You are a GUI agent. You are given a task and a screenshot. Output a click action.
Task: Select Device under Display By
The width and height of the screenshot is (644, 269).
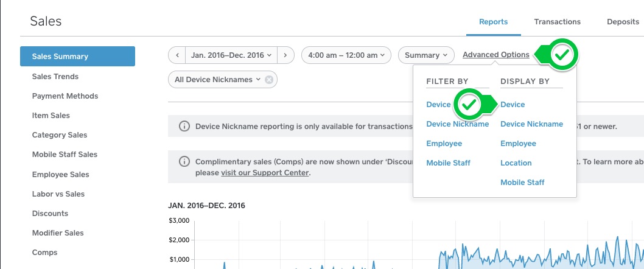tap(513, 105)
